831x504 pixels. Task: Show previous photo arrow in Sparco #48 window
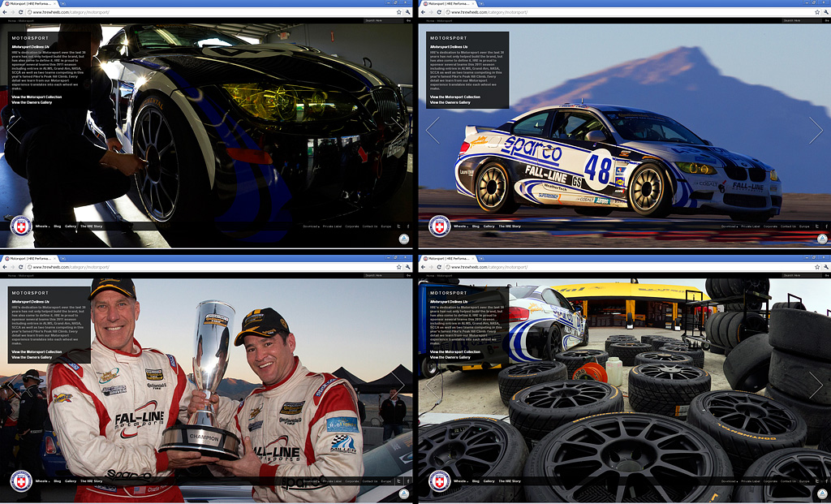(433, 131)
